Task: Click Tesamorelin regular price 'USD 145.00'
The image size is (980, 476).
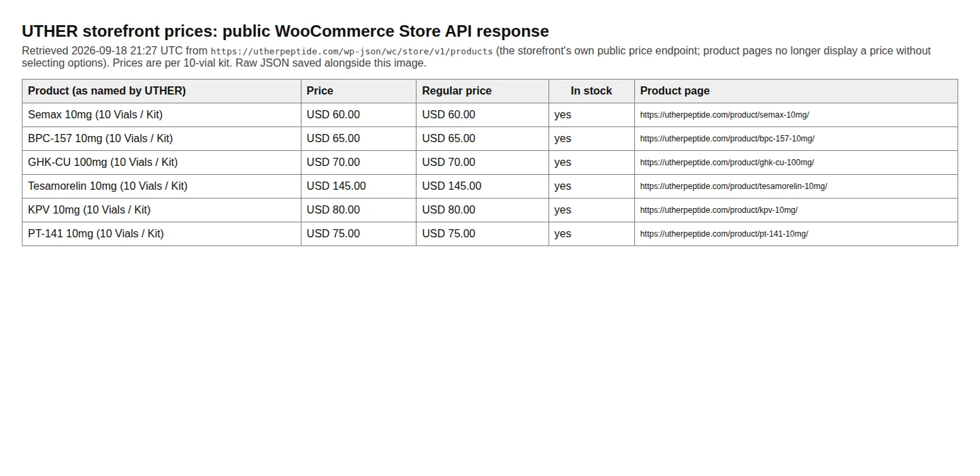Action: click(x=452, y=186)
